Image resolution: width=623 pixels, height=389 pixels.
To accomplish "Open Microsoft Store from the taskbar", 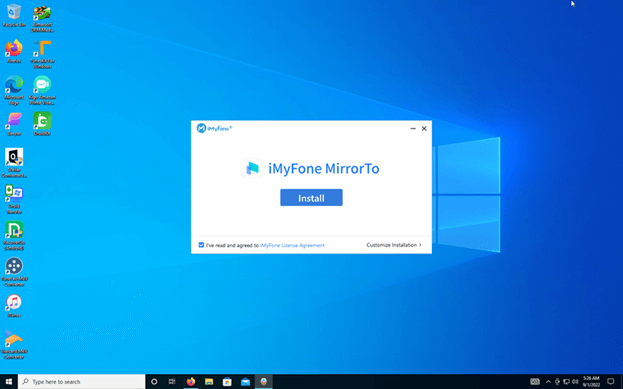I will point(227,381).
